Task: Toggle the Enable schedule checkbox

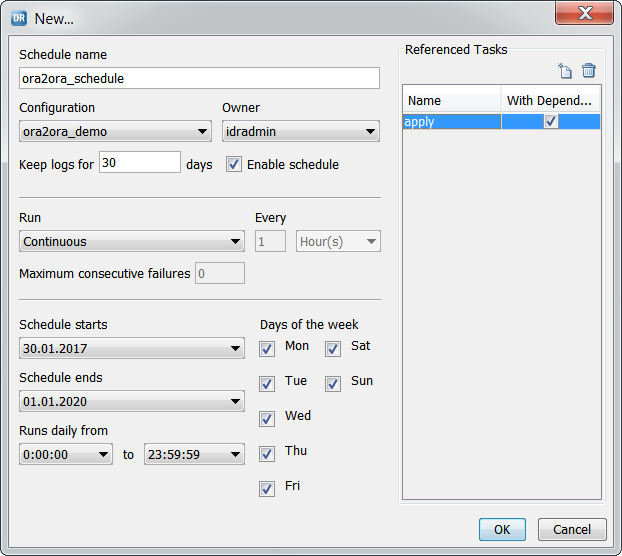Action: (234, 164)
